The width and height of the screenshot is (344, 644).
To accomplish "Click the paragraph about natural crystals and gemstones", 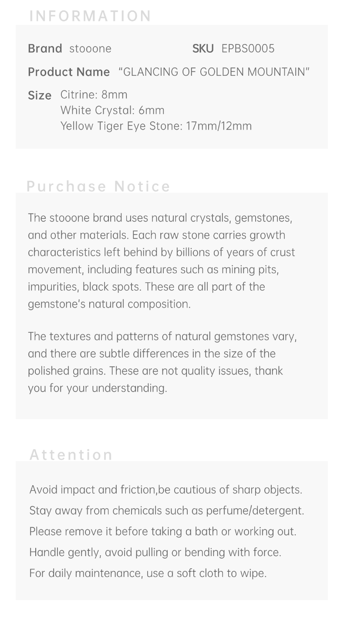I will 161,261.
